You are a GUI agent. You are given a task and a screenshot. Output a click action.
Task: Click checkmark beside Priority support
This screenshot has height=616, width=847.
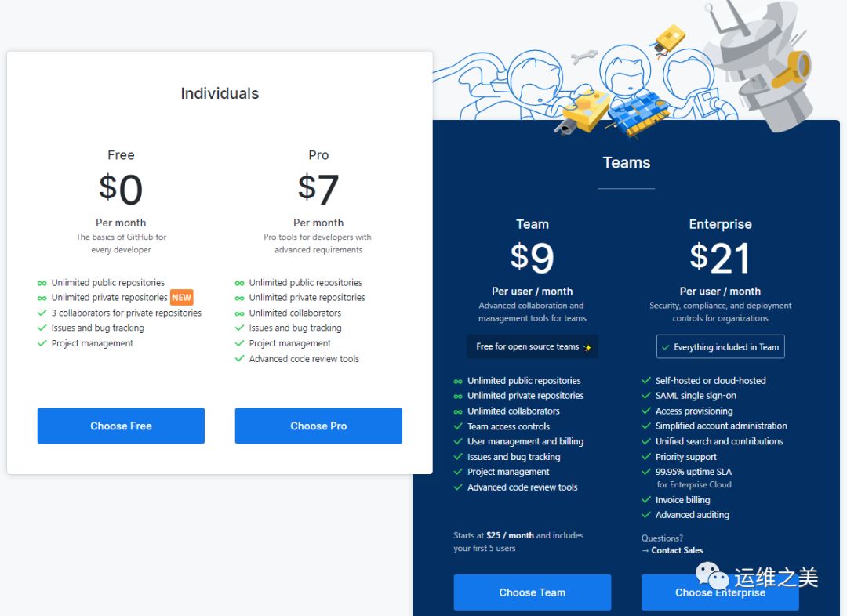pos(645,457)
